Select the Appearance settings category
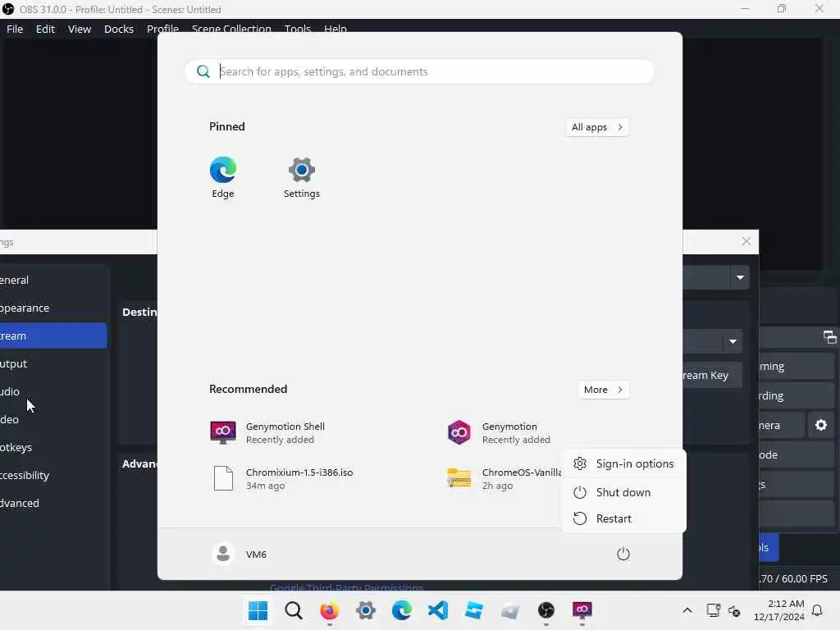Image resolution: width=840 pixels, height=630 pixels. pyautogui.click(x=53, y=308)
